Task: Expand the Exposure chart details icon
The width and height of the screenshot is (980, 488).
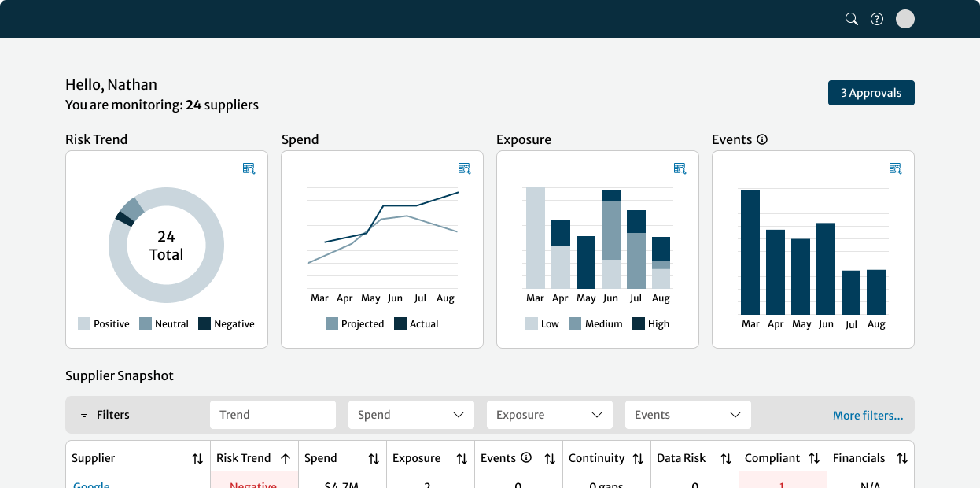Action: pos(680,168)
